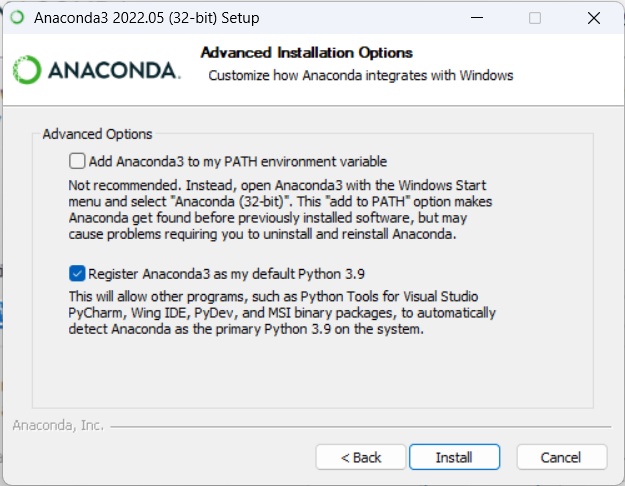Screen dimensions: 625x486
Task: Close the Anaconda3 Setup window
Action: [594, 18]
